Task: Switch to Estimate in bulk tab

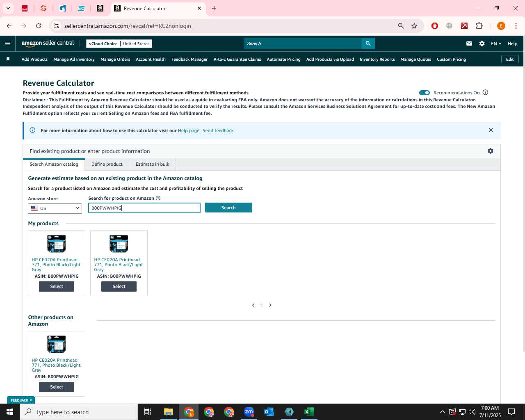Action: 153,164
